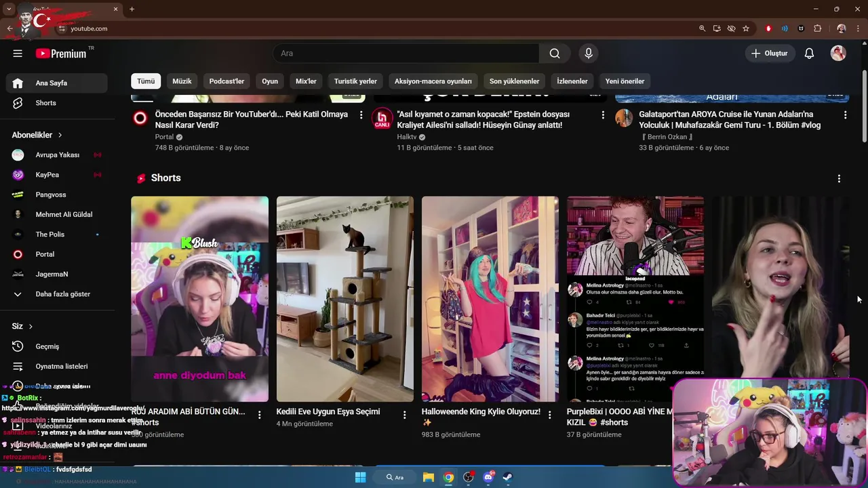The height and width of the screenshot is (488, 868).
Task: Click the magnifier search button
Action: [555, 54]
